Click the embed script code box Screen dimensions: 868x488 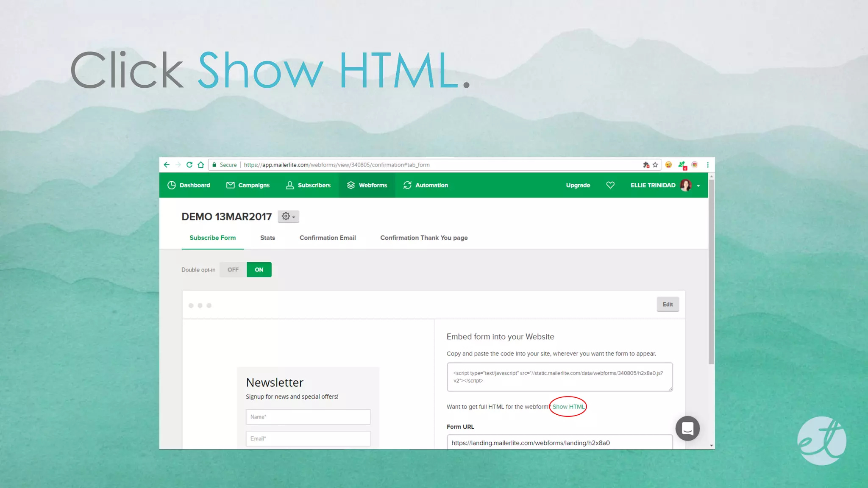pyautogui.click(x=559, y=377)
